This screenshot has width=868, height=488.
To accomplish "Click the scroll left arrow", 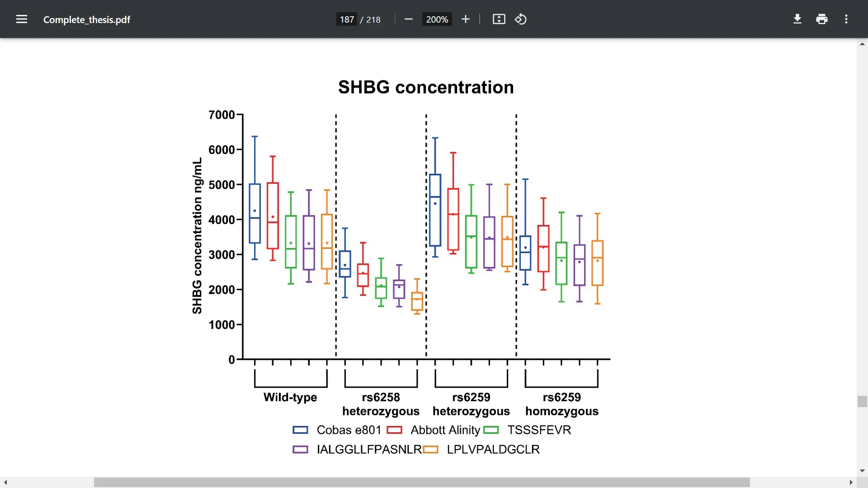I will click(5, 483).
